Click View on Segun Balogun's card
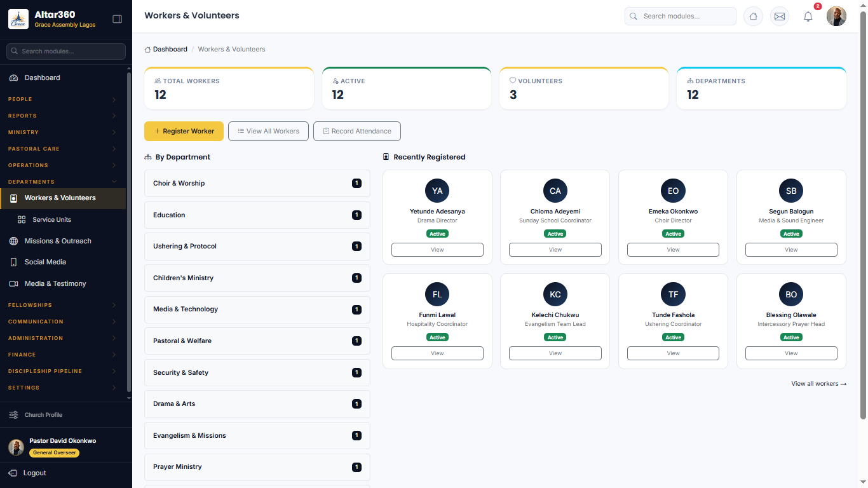Viewport: 868px width, 488px height. [x=791, y=250]
